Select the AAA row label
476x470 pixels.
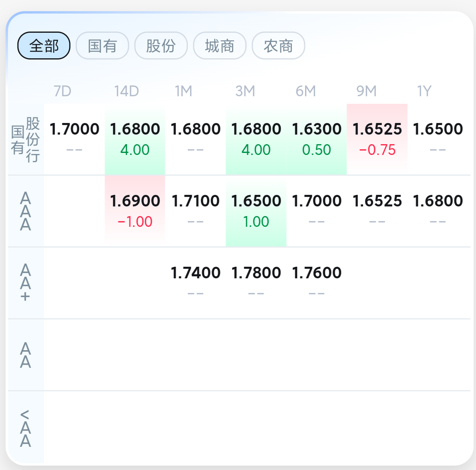click(x=26, y=211)
